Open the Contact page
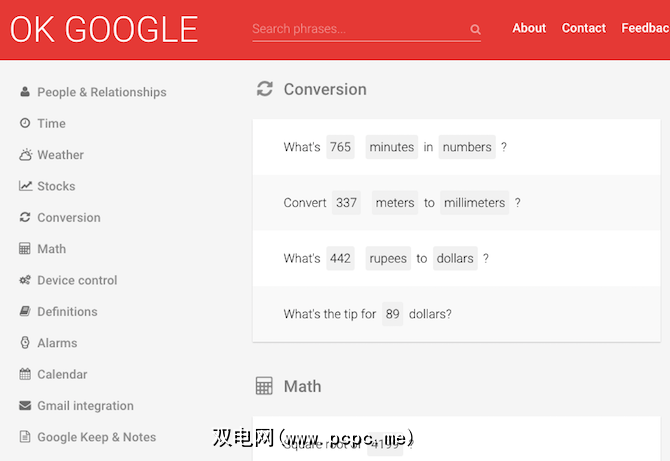Viewport: 670px width, 461px height. tap(584, 28)
